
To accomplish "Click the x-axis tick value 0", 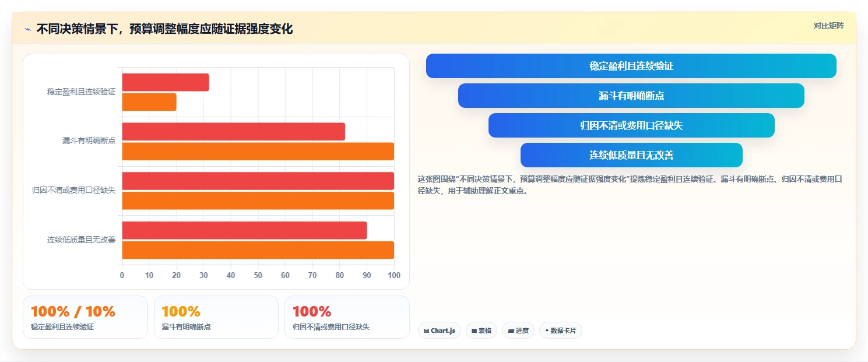I will [122, 275].
